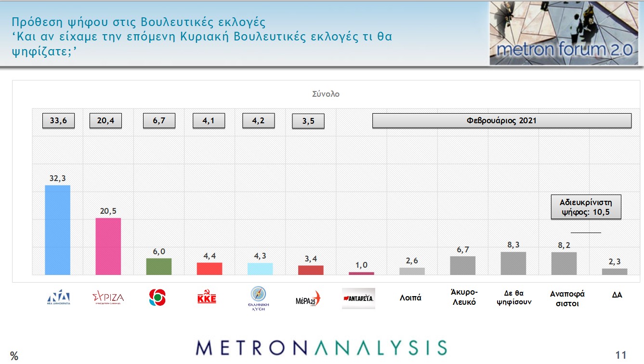This screenshot has height=364, width=644.
Task: Click the ΔΑ axis label
Action: coord(617,295)
